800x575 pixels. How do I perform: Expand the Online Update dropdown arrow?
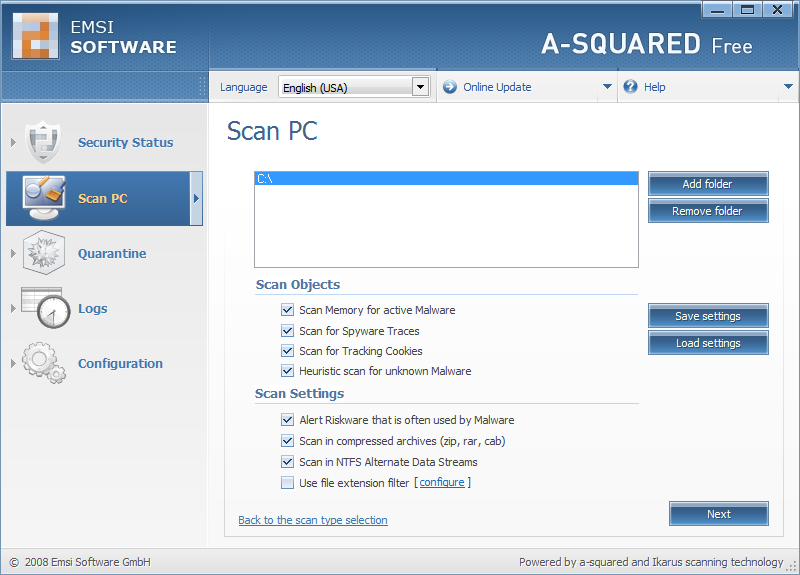(x=607, y=87)
